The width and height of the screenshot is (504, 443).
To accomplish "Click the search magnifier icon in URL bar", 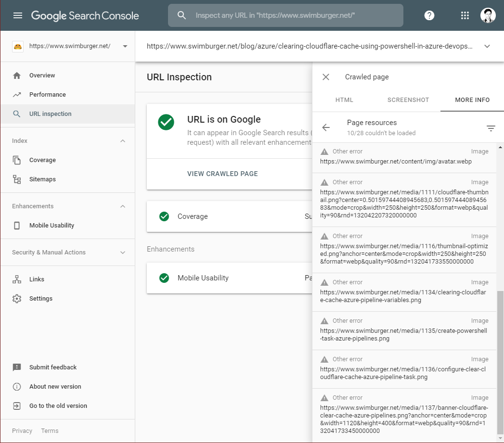I will (x=181, y=15).
